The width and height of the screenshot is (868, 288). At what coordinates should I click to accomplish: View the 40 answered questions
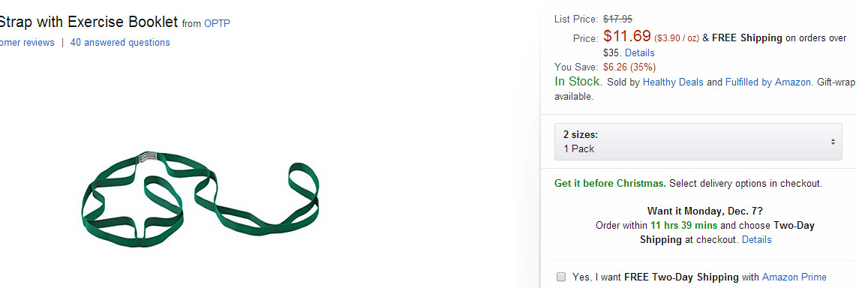pos(120,42)
